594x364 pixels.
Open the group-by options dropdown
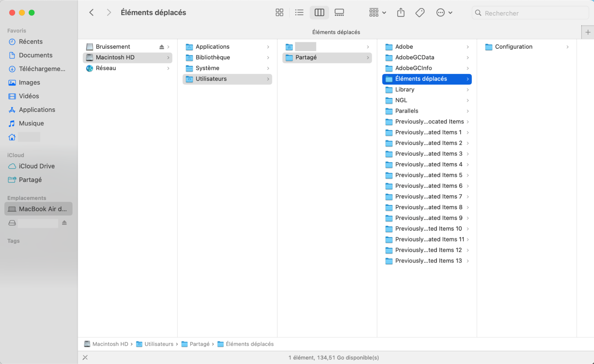pos(377,12)
